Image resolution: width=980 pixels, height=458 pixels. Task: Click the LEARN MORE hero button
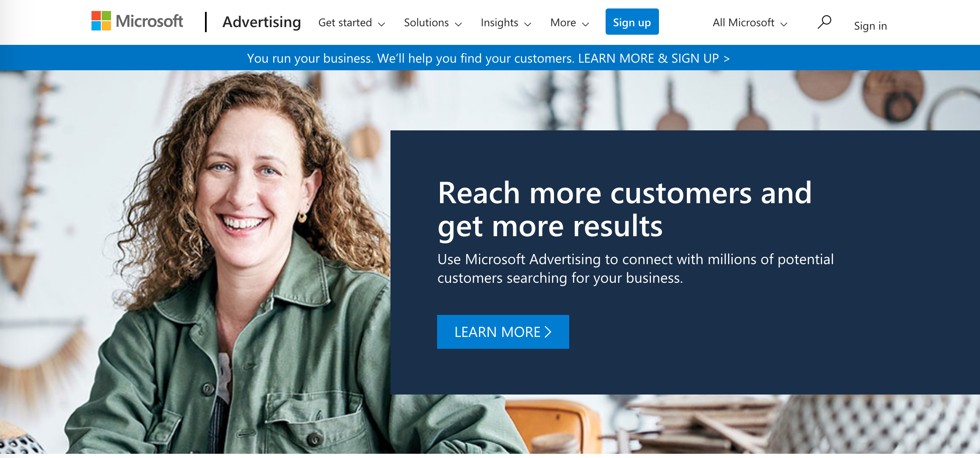(x=503, y=332)
